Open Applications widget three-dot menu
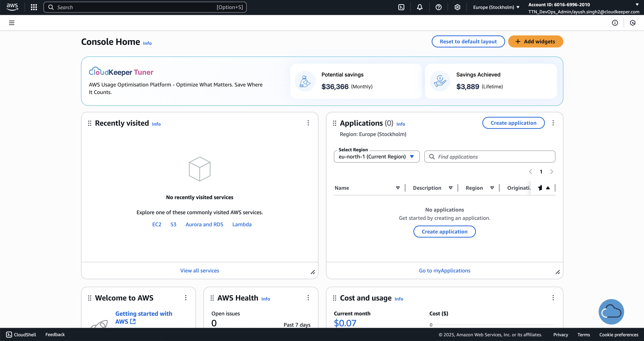 (x=553, y=123)
